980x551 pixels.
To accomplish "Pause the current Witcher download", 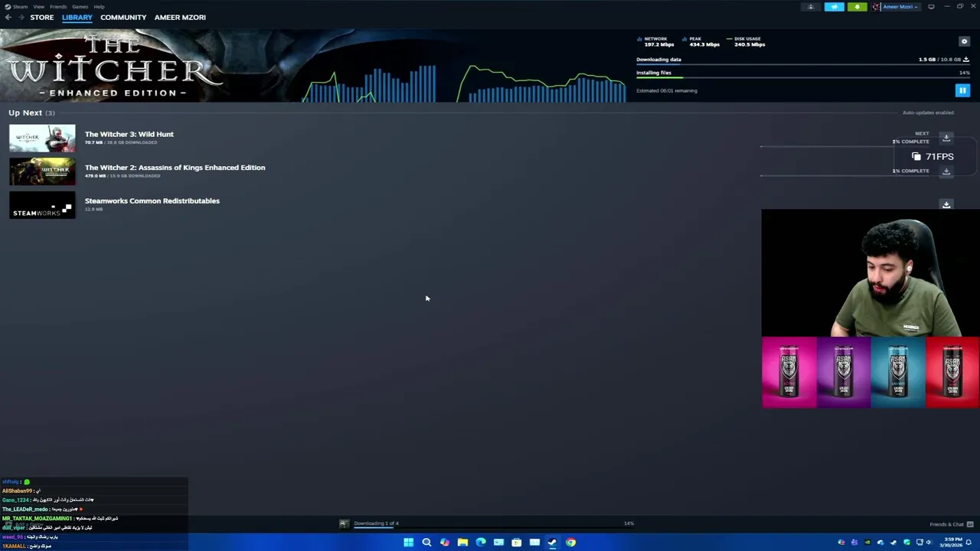I will pyautogui.click(x=962, y=90).
